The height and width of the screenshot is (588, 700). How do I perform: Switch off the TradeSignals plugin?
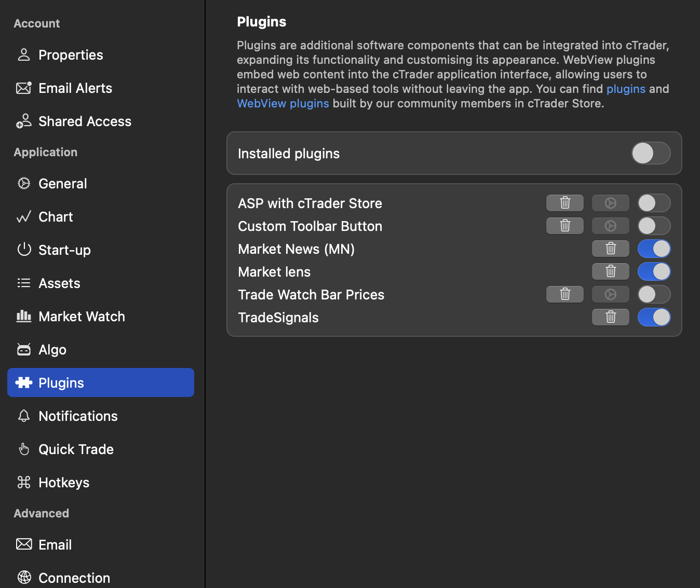(x=654, y=317)
